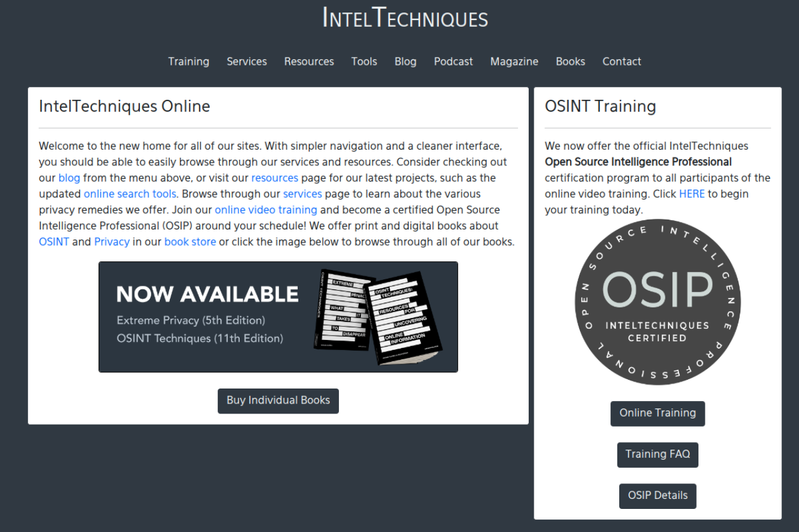Click the 'IntelTechniques Online' heading
The width and height of the screenshot is (799, 532).
click(124, 106)
